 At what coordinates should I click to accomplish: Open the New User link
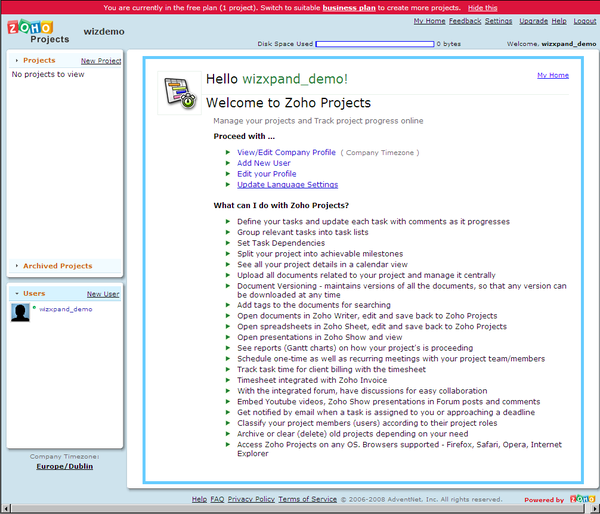[103, 294]
